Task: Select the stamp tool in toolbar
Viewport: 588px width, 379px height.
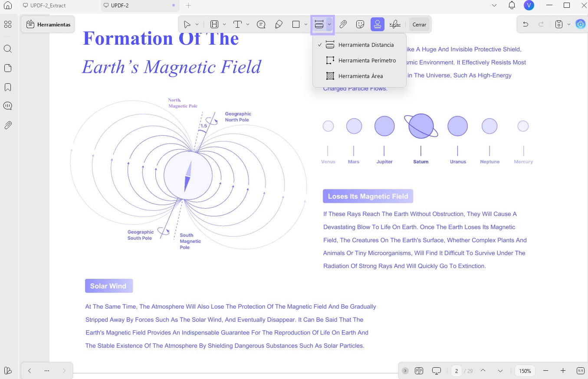Action: 377,24
